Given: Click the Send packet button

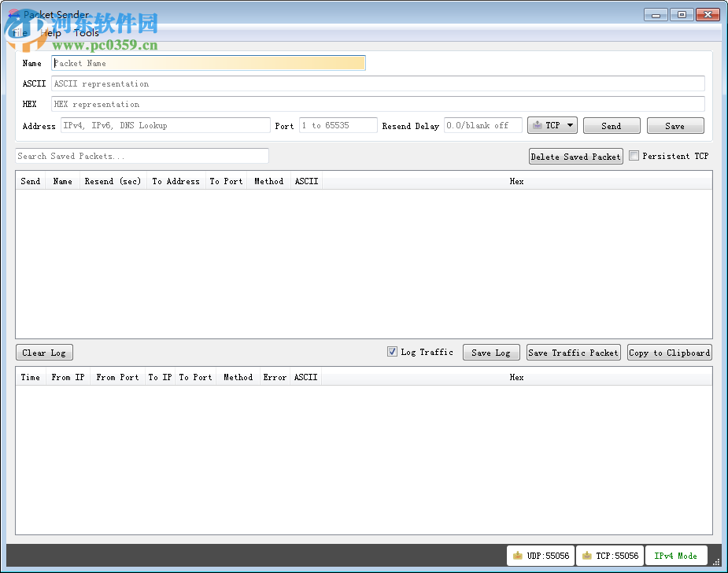Looking at the screenshot, I should point(612,126).
